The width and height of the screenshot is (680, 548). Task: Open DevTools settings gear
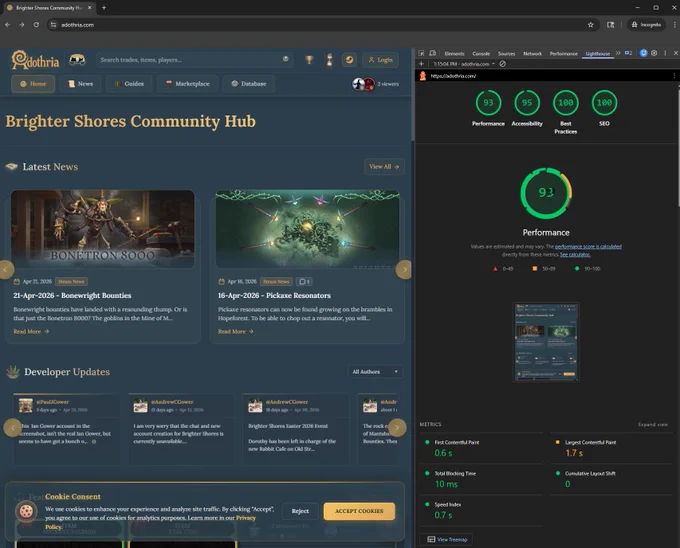[654, 53]
